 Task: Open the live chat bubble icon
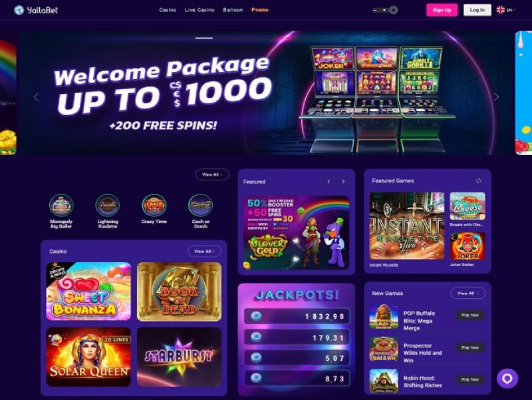[507, 378]
